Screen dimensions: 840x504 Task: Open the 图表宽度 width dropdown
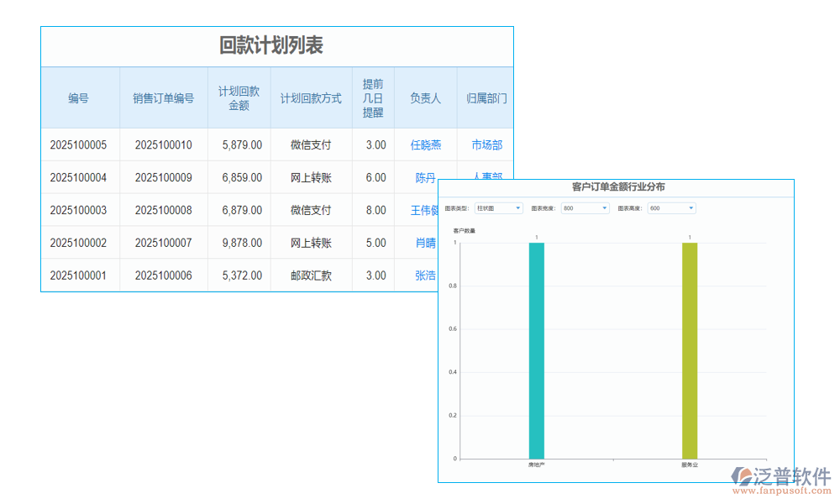pos(585,207)
